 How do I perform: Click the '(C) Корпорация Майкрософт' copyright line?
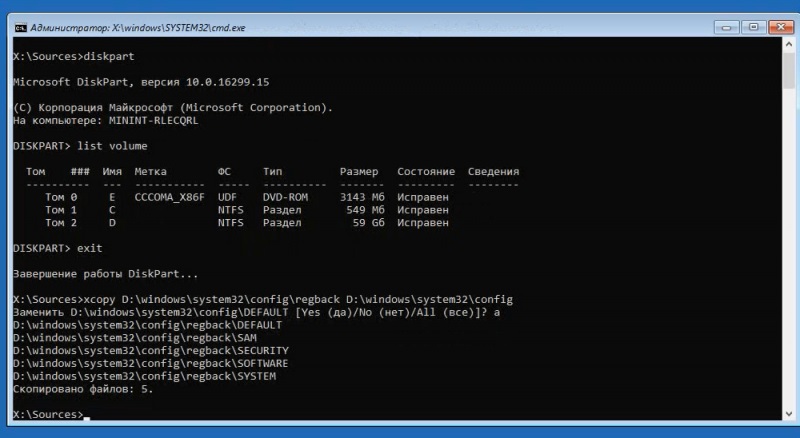(173, 108)
